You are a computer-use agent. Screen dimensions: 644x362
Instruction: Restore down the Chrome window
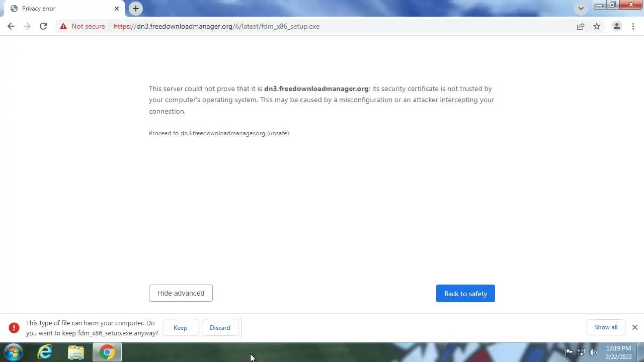(612, 5)
